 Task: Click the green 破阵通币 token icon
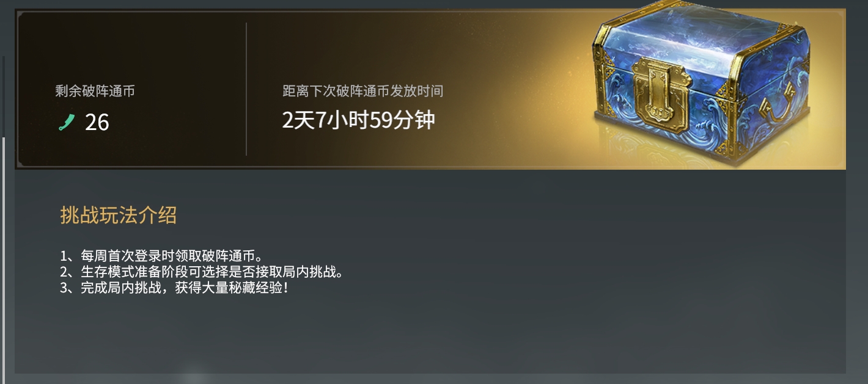(x=67, y=123)
